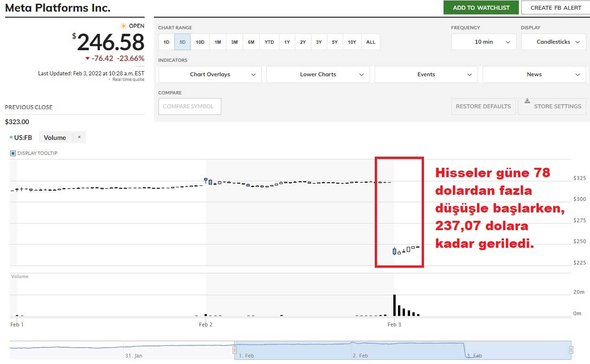
Task: Click the $250 price axis label
Action: 579,241
